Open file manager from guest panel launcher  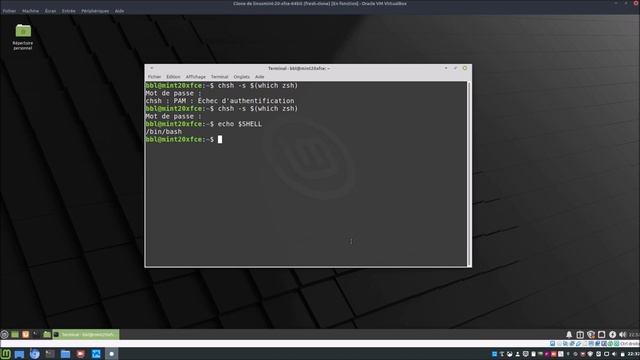[x=47, y=334]
